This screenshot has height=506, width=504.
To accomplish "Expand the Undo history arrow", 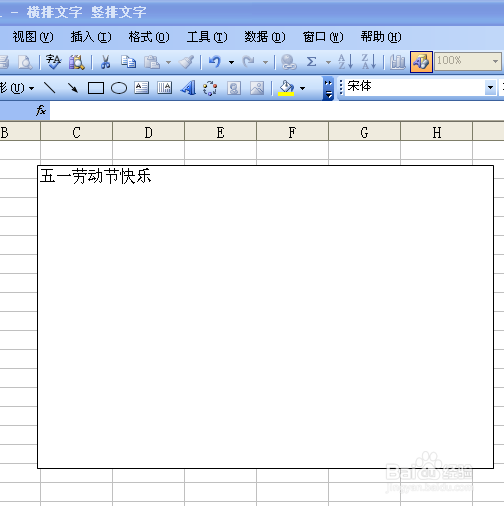I will coord(231,62).
